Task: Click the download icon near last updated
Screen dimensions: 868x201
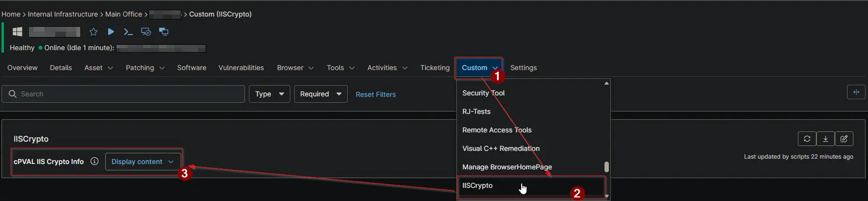Action: coord(826,139)
